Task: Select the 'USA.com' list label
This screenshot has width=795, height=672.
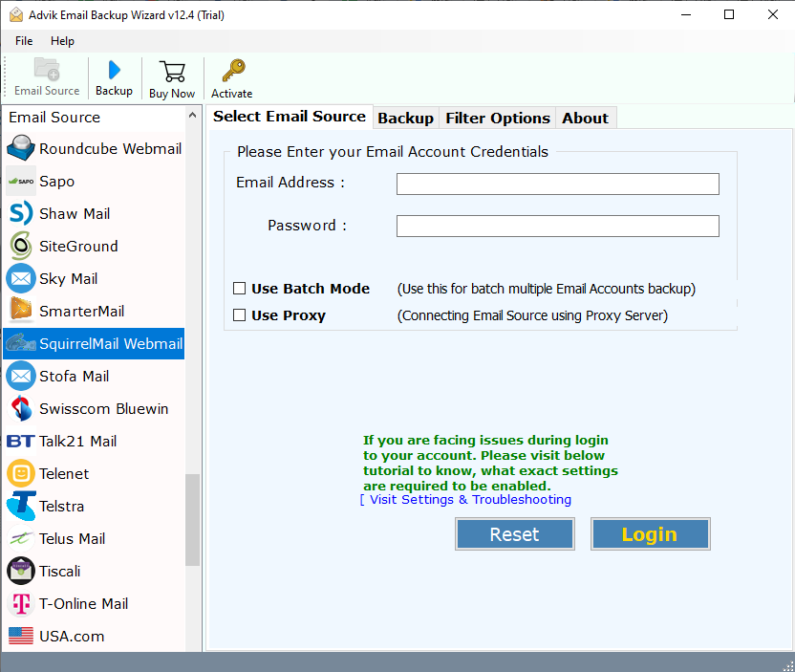Action: pyautogui.click(x=72, y=636)
